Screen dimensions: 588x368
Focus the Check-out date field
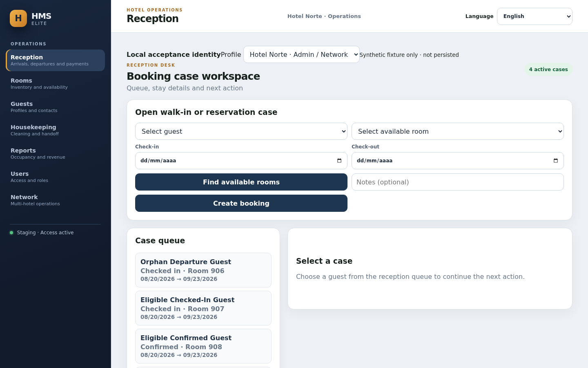click(458, 161)
